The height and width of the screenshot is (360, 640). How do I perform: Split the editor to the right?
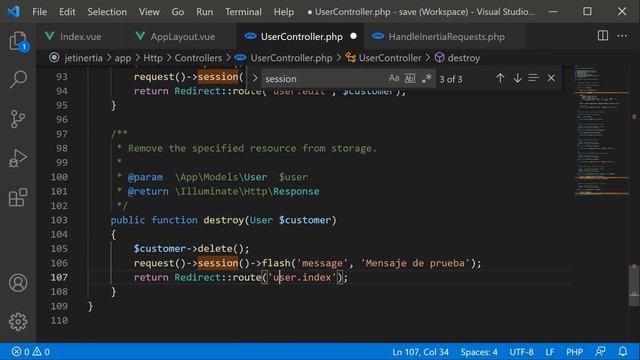pos(602,36)
